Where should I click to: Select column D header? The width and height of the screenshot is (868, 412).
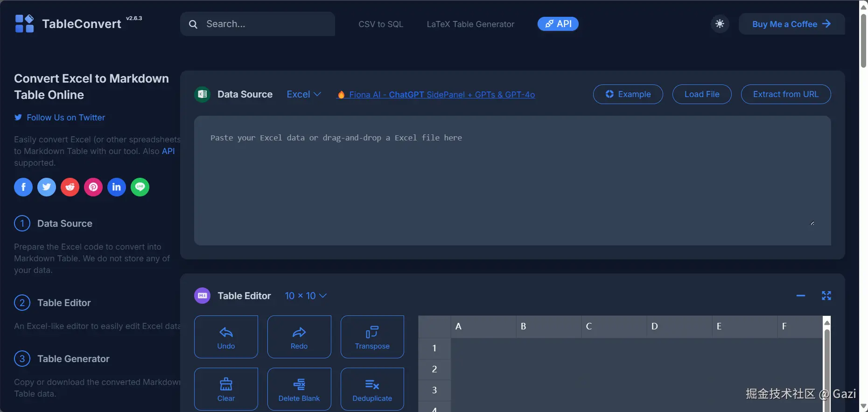click(679, 327)
